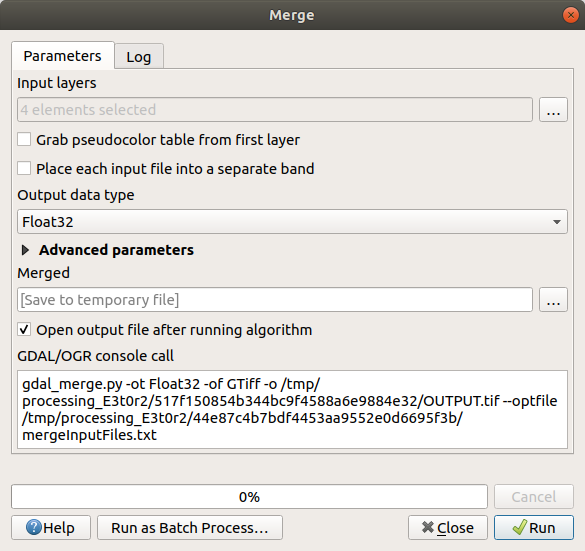This screenshot has width=585, height=551.
Task: Click the 4 elements selected input field
Action: point(275,110)
